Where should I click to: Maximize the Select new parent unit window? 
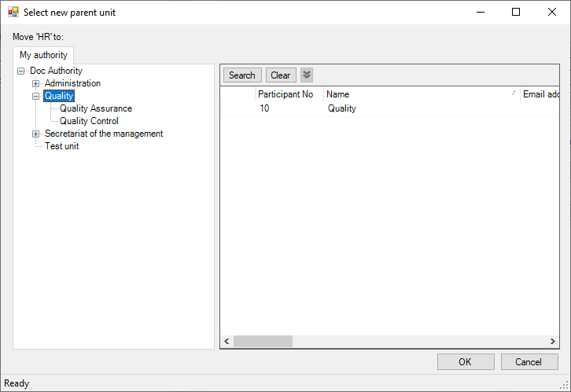[x=516, y=13]
